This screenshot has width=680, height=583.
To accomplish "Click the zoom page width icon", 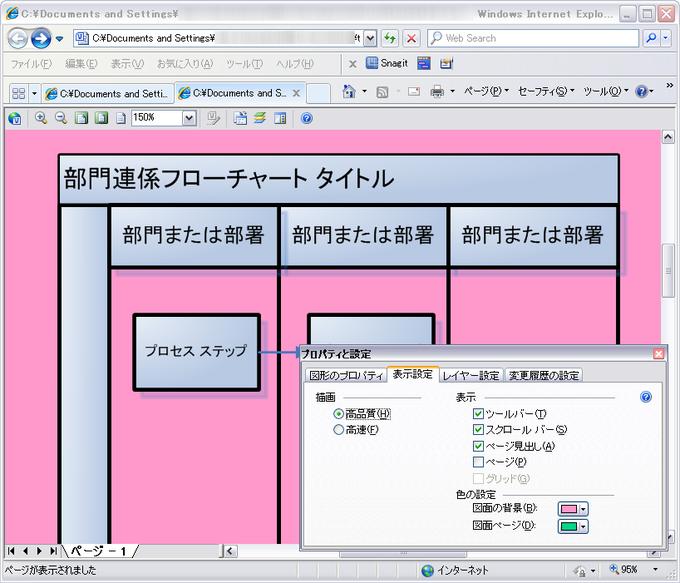I will (81, 118).
